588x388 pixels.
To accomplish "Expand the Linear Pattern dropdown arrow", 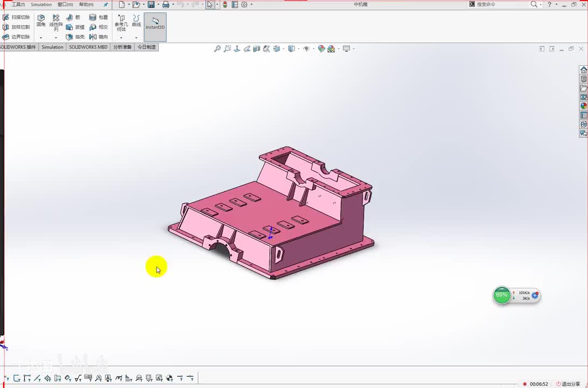I will 56,38.
